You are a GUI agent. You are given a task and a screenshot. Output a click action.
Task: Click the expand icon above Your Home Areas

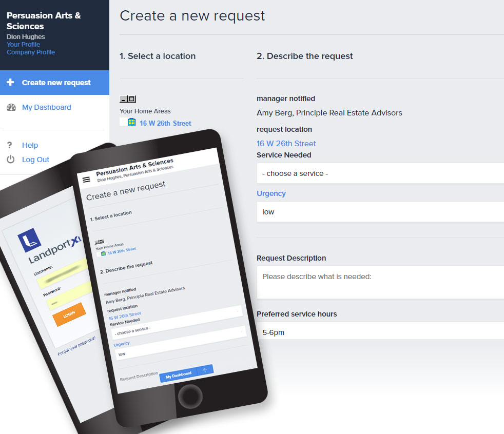pyautogui.click(x=132, y=99)
